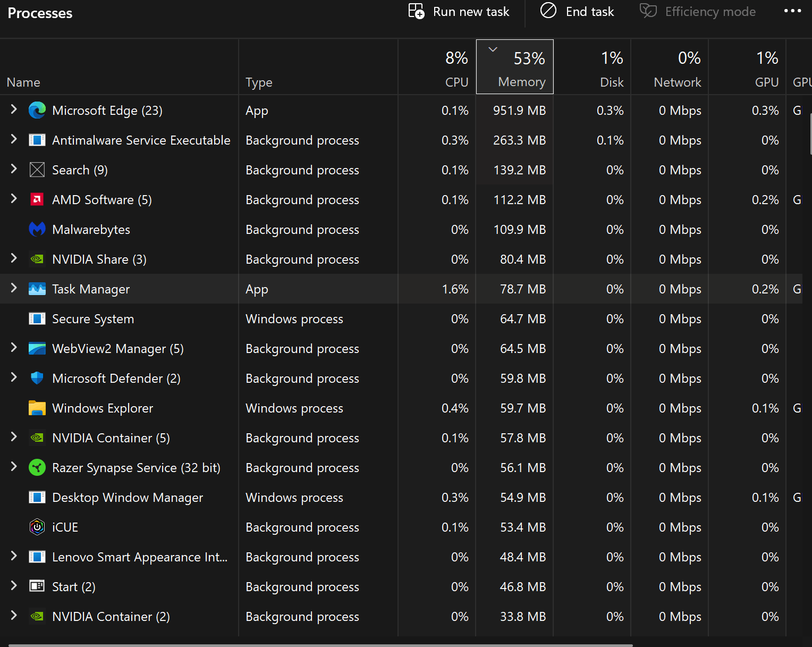Open the three-dots more options menu
Image resolution: width=812 pixels, height=647 pixels.
pos(792,11)
